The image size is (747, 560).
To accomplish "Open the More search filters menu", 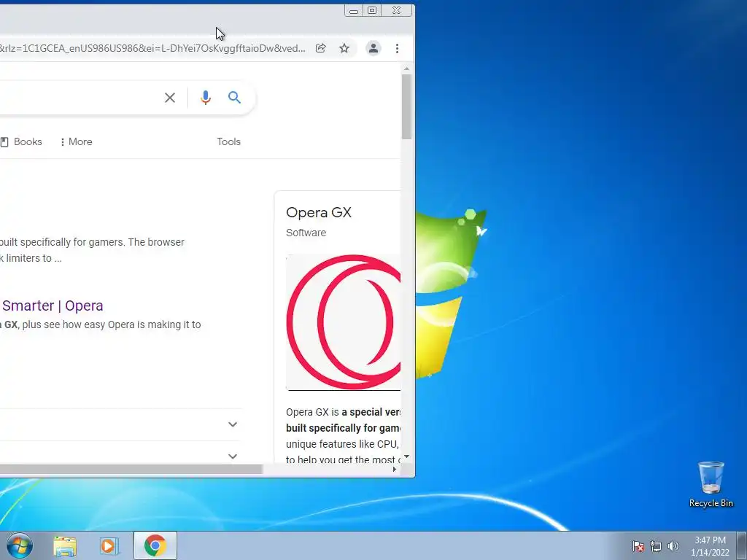I will point(76,141).
